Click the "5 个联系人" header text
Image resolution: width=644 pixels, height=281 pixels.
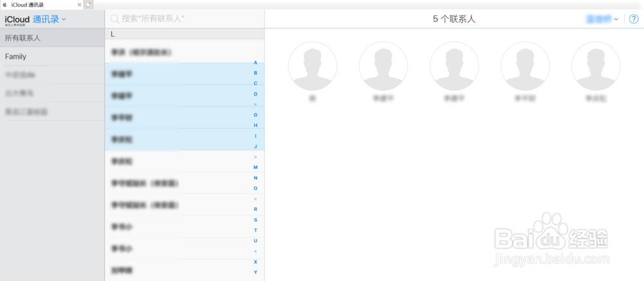tap(454, 19)
